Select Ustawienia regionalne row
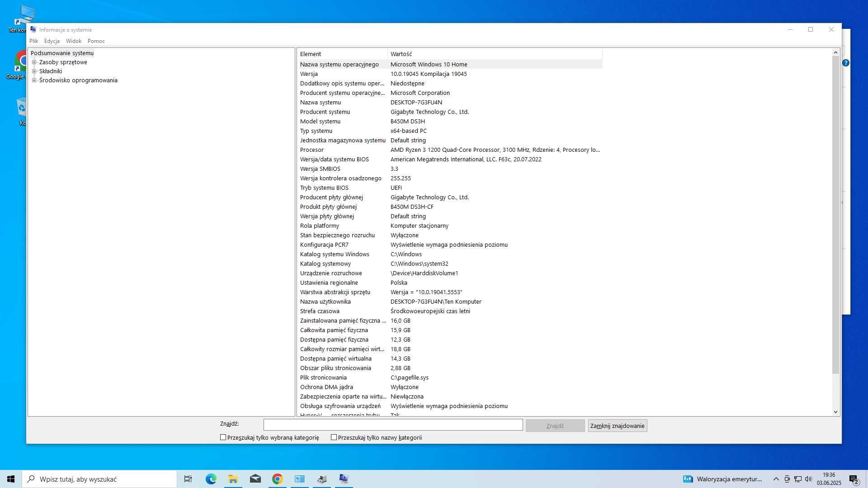Screen dimensions: 868x488 (x=450, y=282)
